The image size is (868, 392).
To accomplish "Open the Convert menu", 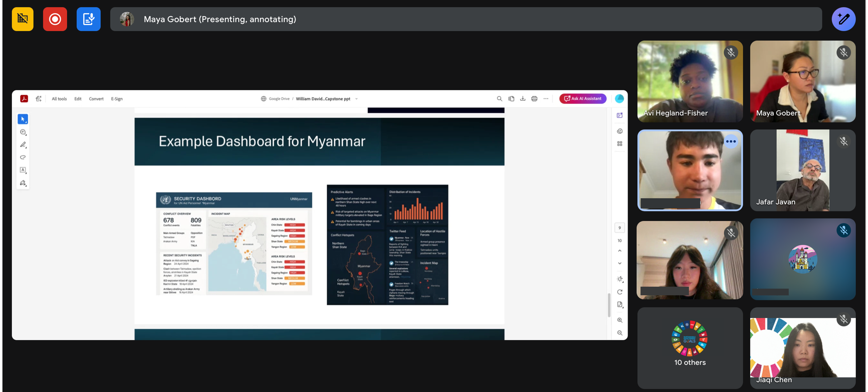I will [96, 99].
